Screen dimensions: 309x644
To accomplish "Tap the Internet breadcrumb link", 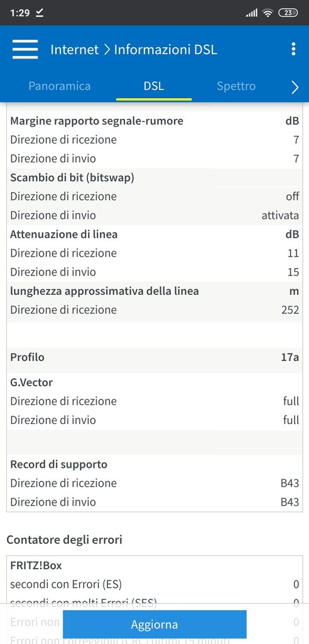I will coord(75,50).
